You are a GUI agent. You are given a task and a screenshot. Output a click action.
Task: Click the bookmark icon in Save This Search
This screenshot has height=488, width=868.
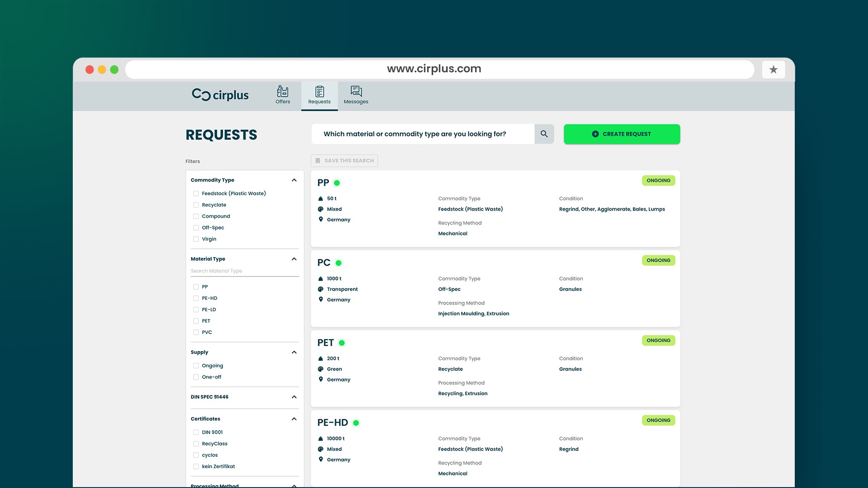click(x=318, y=161)
